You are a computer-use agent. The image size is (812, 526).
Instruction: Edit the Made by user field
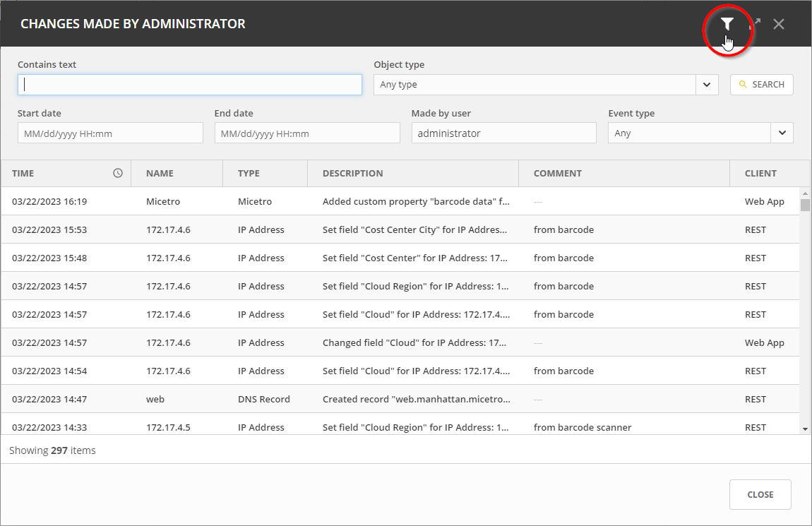click(x=503, y=133)
